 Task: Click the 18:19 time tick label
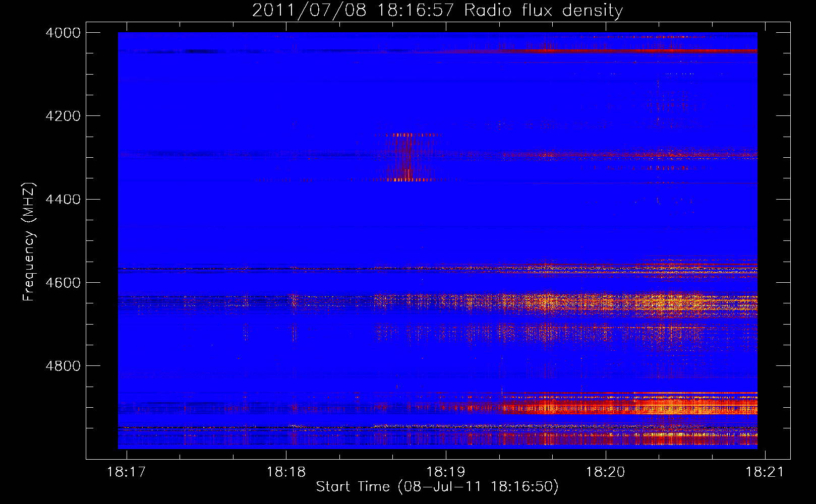point(446,472)
